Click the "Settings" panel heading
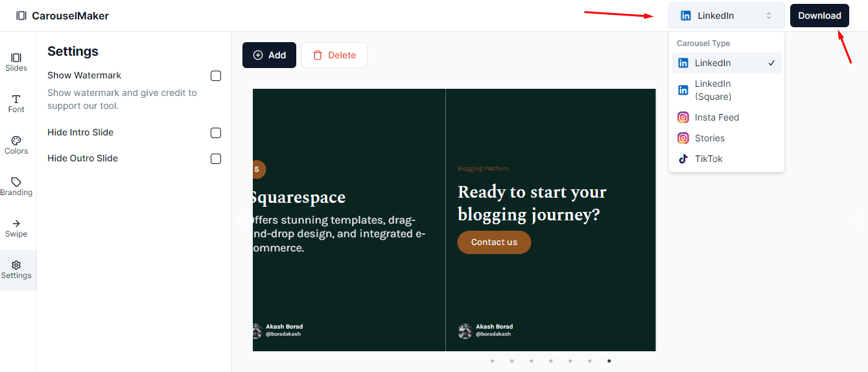The height and width of the screenshot is (372, 868). click(x=73, y=51)
